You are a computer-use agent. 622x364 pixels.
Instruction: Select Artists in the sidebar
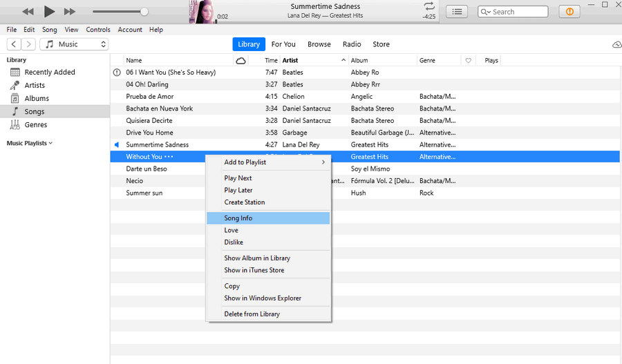(28, 85)
